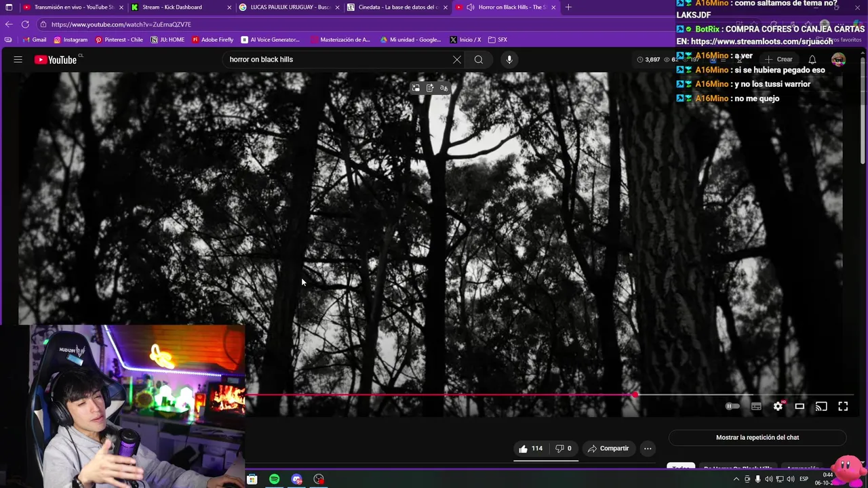The width and height of the screenshot is (868, 488).
Task: Open OBS Studio from the taskbar
Action: click(x=319, y=479)
